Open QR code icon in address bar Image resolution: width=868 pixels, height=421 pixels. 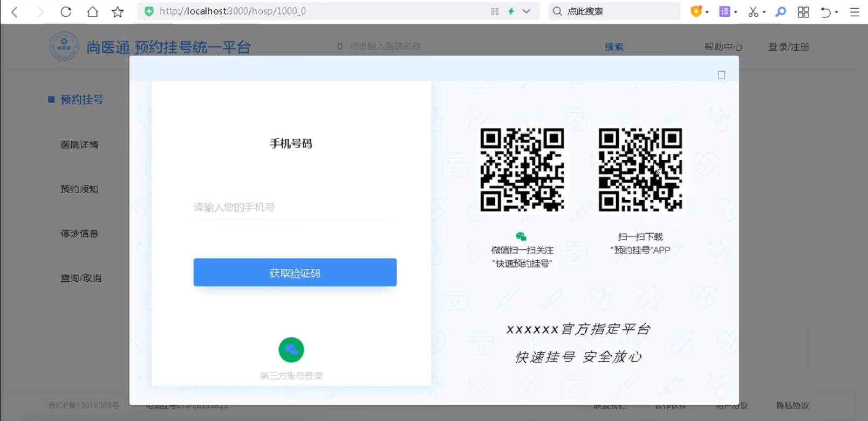pos(495,11)
